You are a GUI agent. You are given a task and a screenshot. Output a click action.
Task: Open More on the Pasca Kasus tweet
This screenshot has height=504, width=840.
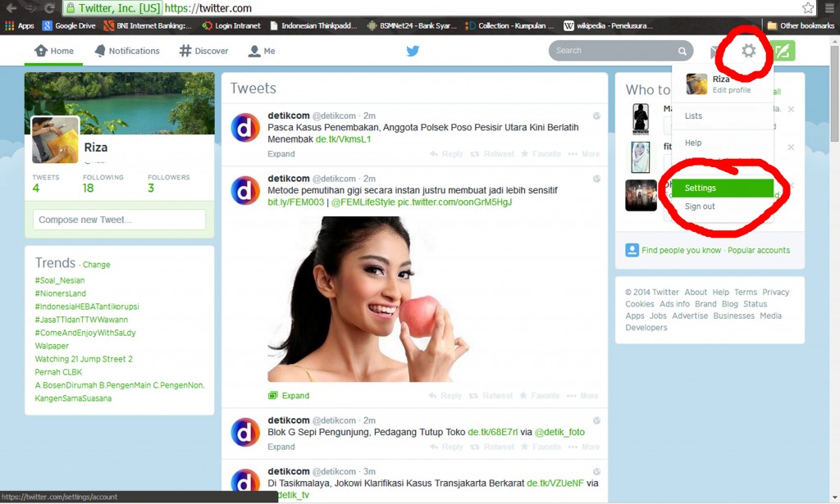[584, 154]
